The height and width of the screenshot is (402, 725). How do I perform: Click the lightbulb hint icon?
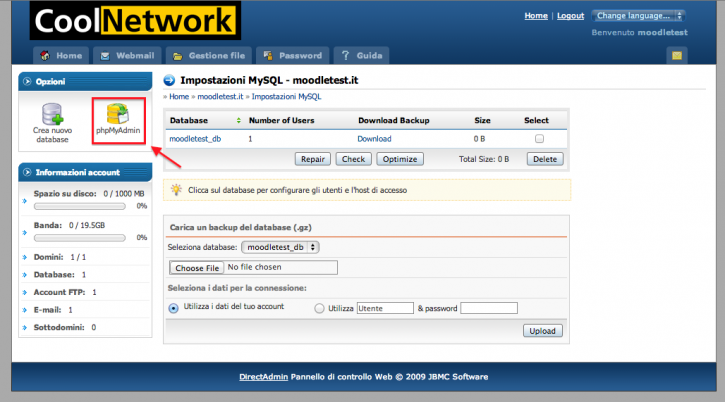click(176, 190)
